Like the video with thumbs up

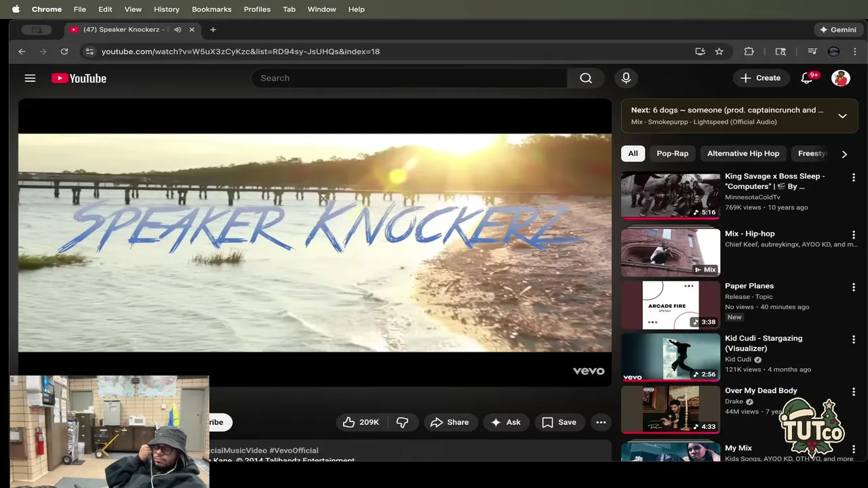point(361,422)
